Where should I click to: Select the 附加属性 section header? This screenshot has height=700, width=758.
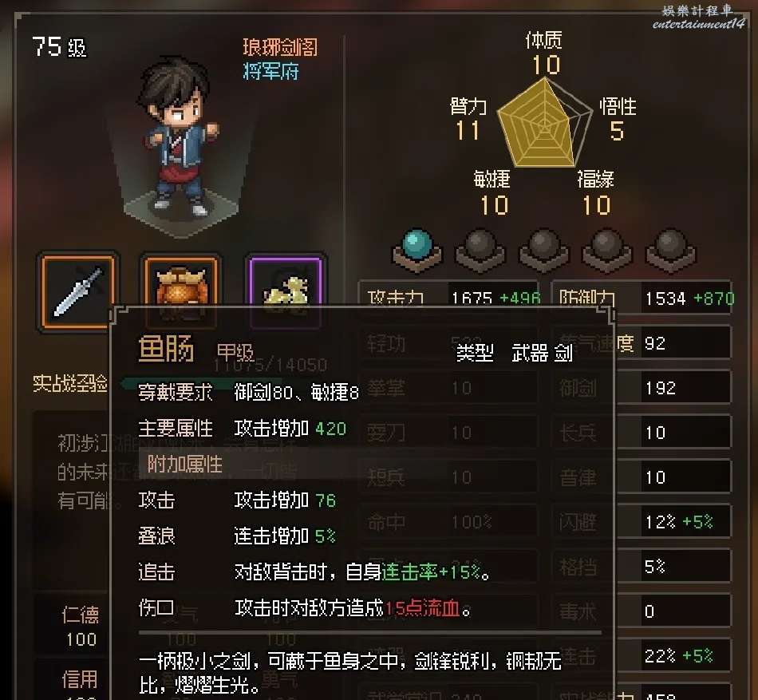coord(184,464)
